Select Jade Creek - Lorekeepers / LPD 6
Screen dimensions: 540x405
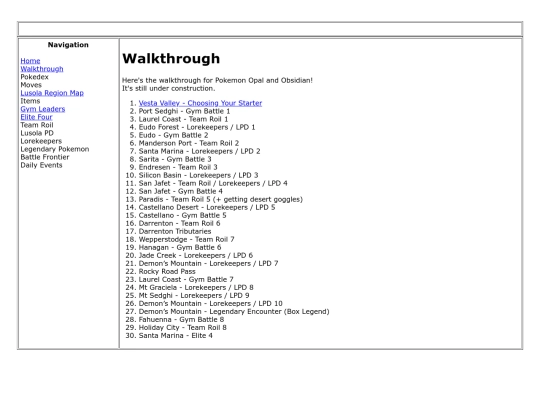coord(196,256)
